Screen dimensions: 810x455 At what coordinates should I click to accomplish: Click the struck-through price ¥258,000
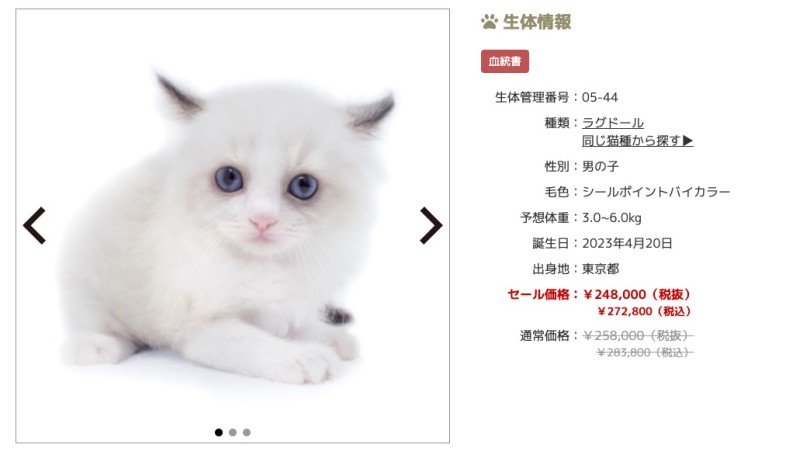coord(614,336)
